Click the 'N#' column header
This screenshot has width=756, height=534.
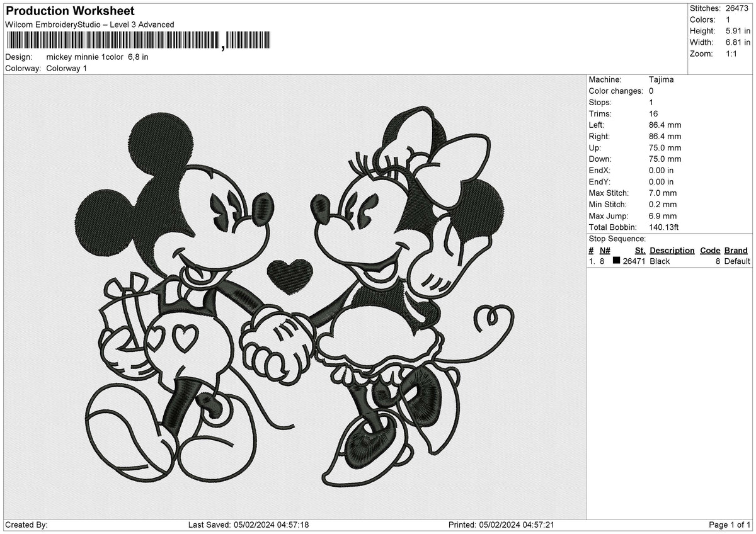point(605,250)
